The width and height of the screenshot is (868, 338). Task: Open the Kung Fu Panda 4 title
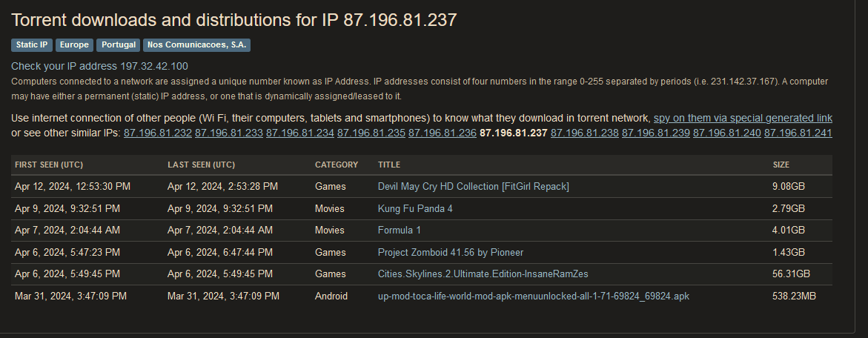point(419,208)
